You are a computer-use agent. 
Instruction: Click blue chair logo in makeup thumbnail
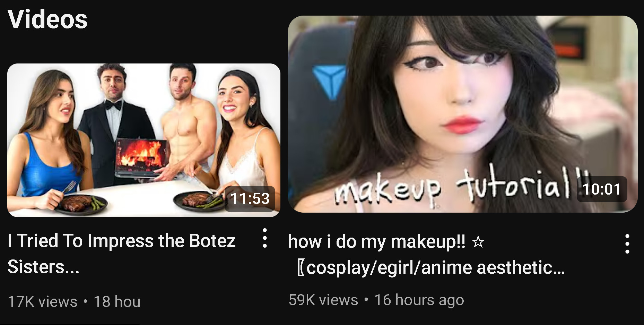tap(329, 82)
